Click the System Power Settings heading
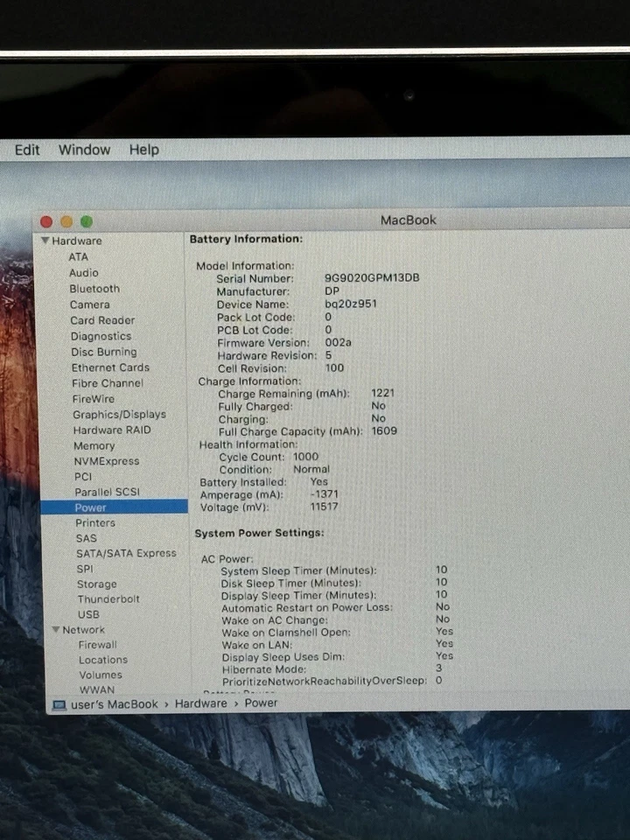 [x=259, y=533]
